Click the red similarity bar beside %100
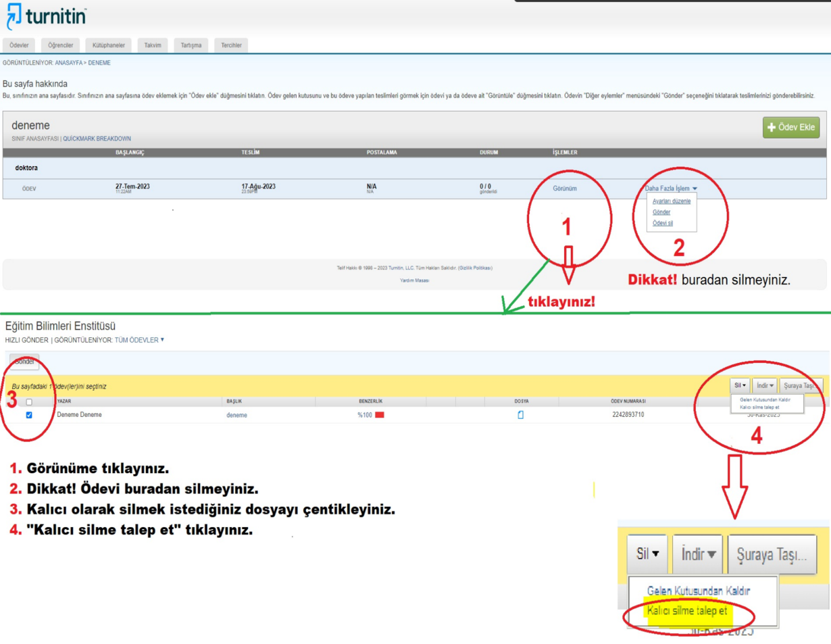This screenshot has width=831, height=644. click(380, 415)
